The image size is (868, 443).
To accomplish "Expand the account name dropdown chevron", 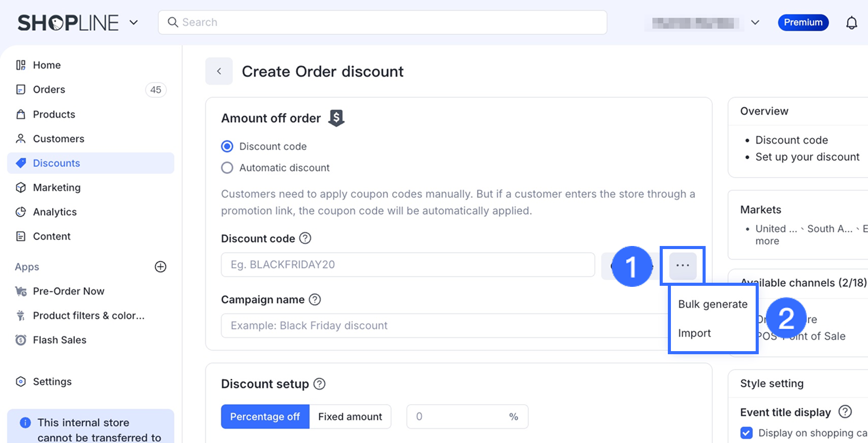I will [x=755, y=22].
